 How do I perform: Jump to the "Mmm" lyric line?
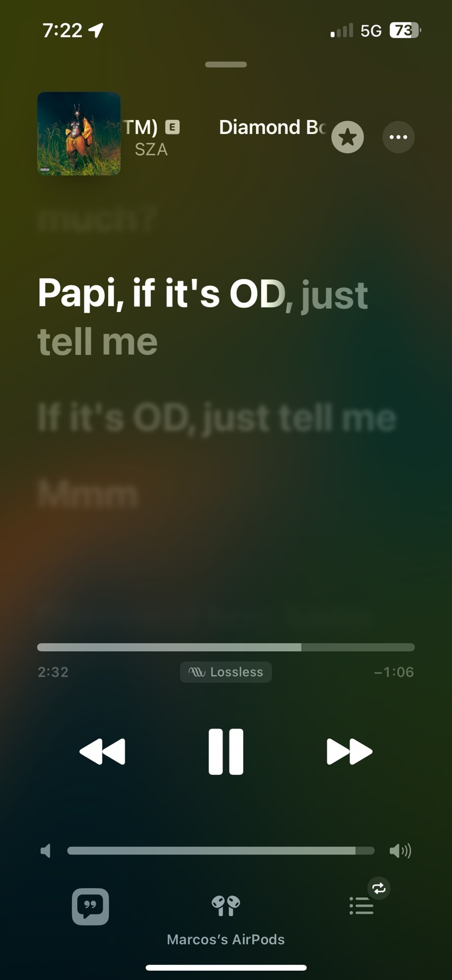coord(88,494)
